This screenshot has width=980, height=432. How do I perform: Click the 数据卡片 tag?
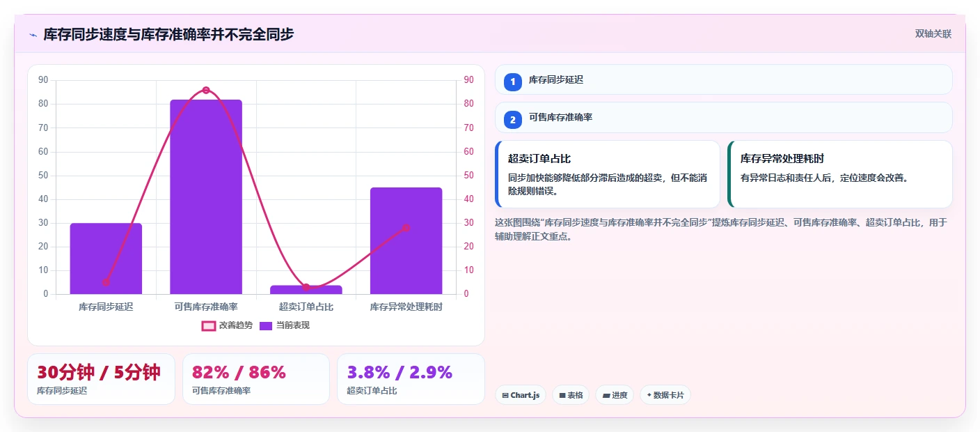tap(665, 395)
